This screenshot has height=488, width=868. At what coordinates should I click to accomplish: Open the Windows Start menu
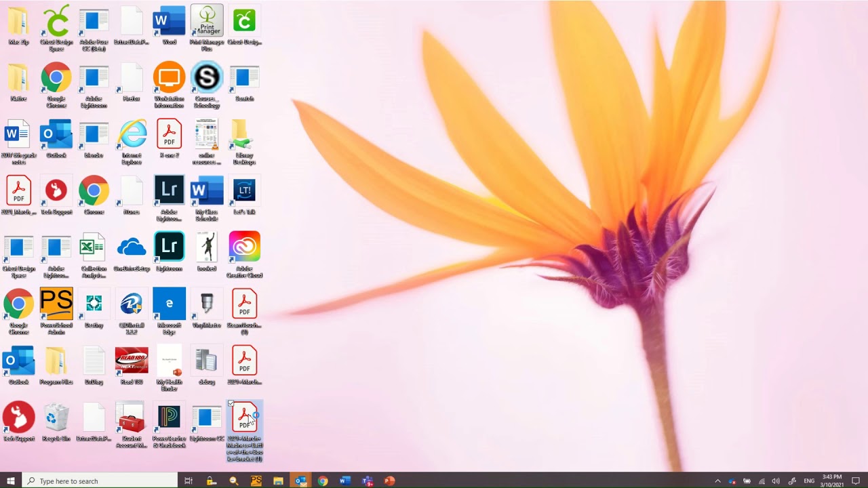11,481
